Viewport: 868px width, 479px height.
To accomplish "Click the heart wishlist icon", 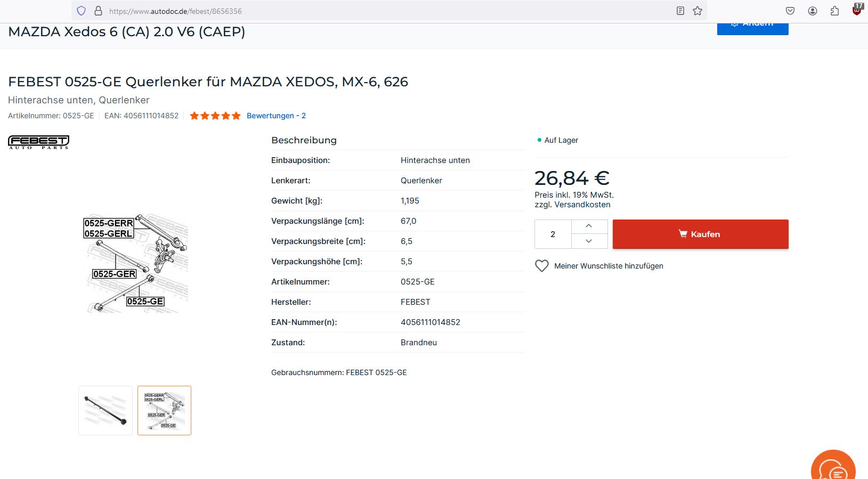I will [x=541, y=266].
